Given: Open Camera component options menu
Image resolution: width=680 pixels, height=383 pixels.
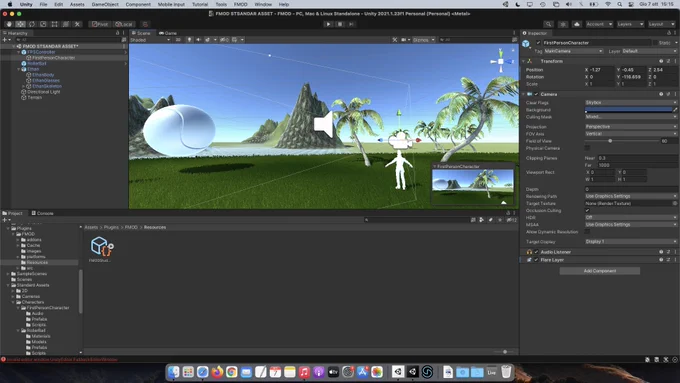Looking at the screenshot, I should [x=675, y=94].
